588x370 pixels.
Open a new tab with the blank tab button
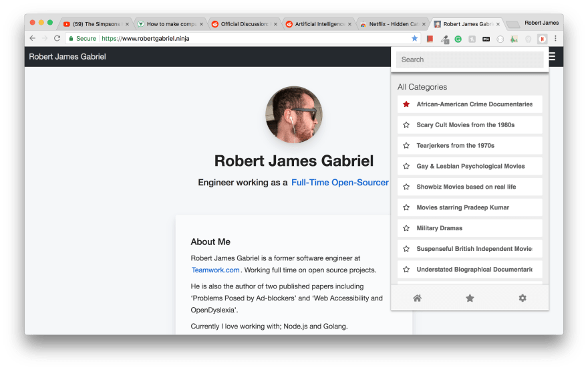tap(512, 25)
